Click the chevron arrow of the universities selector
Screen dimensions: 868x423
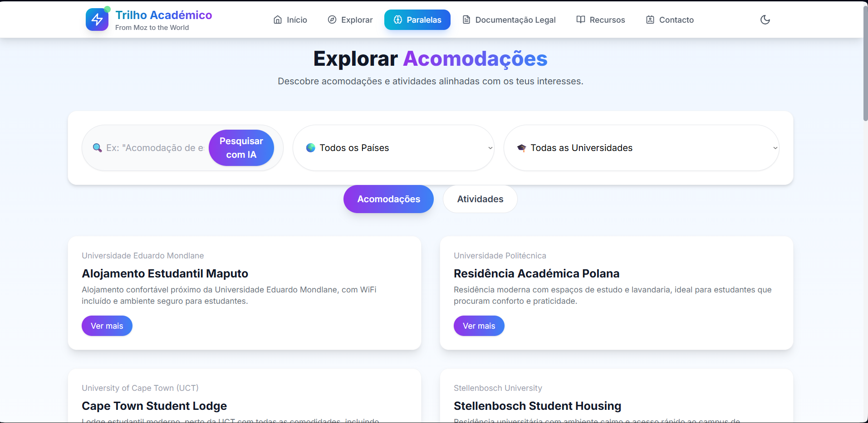775,148
